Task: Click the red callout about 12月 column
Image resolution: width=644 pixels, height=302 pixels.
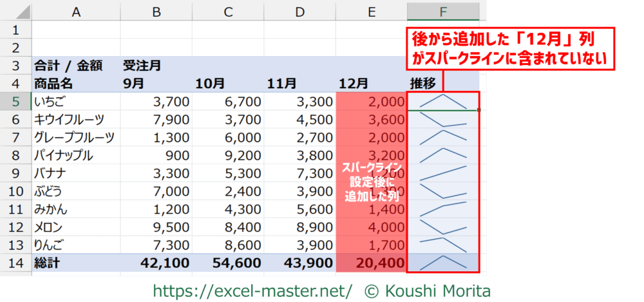Action: 511,48
